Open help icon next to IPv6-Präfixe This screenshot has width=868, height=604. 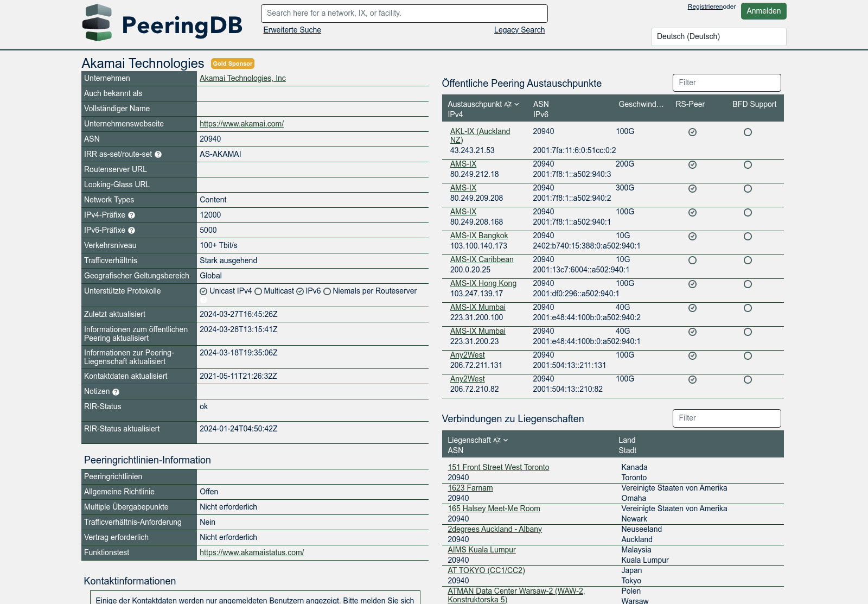(x=131, y=231)
